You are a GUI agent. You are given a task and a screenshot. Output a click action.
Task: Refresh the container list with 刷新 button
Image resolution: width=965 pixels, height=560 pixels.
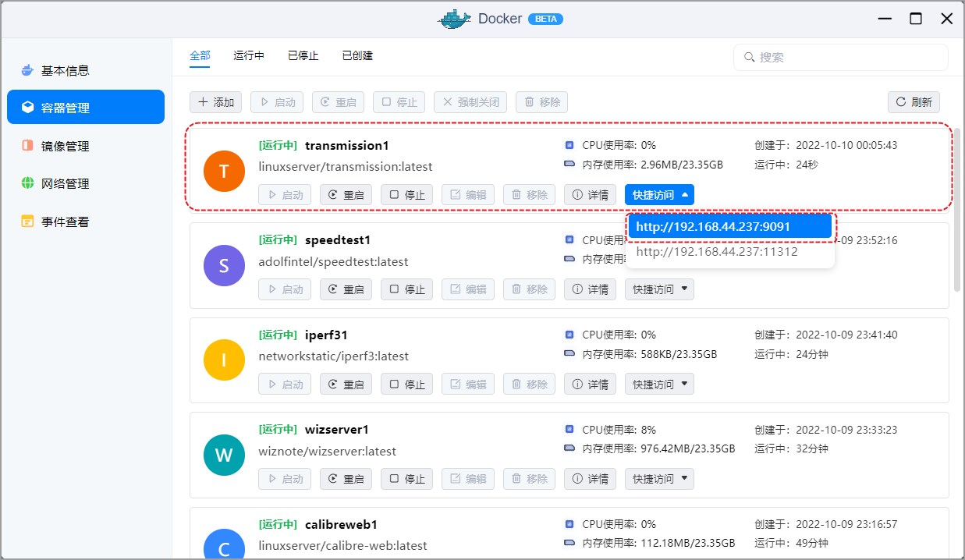click(x=913, y=101)
